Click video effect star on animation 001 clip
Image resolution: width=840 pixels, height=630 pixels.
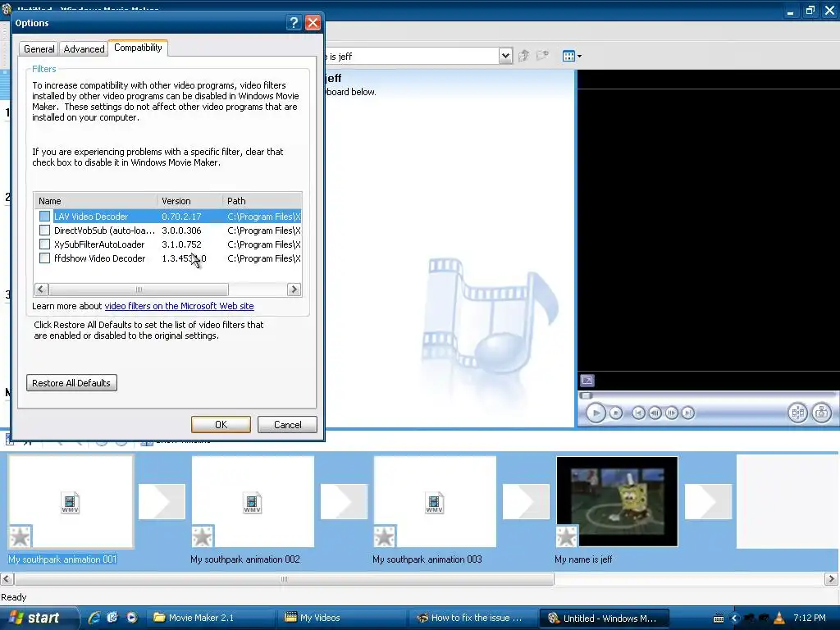[21, 536]
